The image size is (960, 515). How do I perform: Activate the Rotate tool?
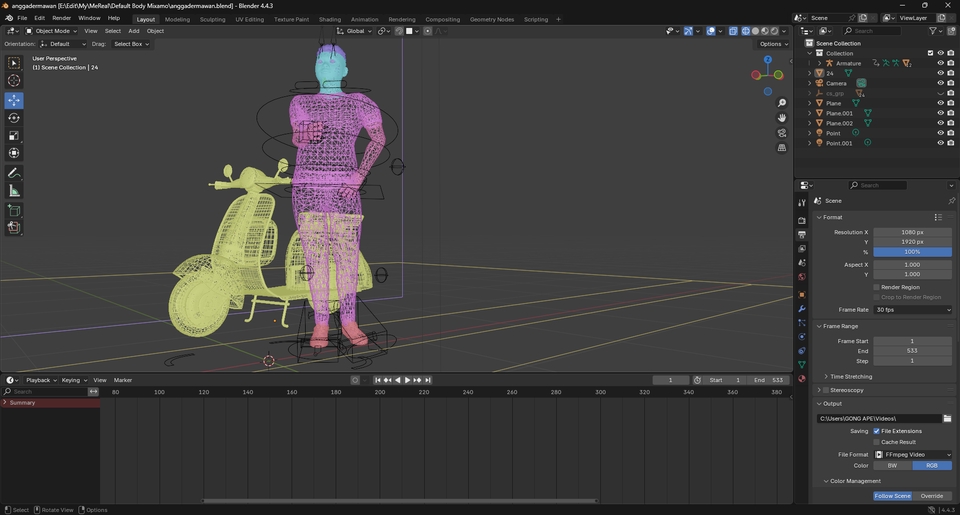click(x=14, y=118)
